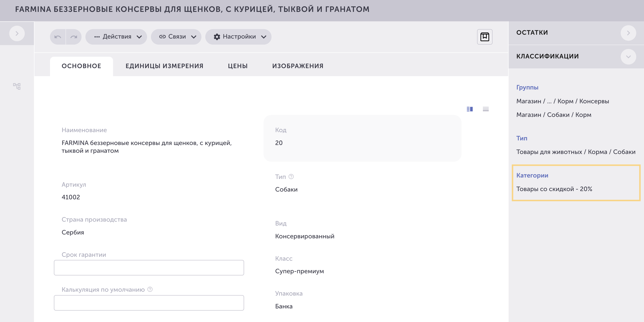Click Товары для животных / Корма / Собаки
Screen dimensions: 644x322
[x=576, y=152]
